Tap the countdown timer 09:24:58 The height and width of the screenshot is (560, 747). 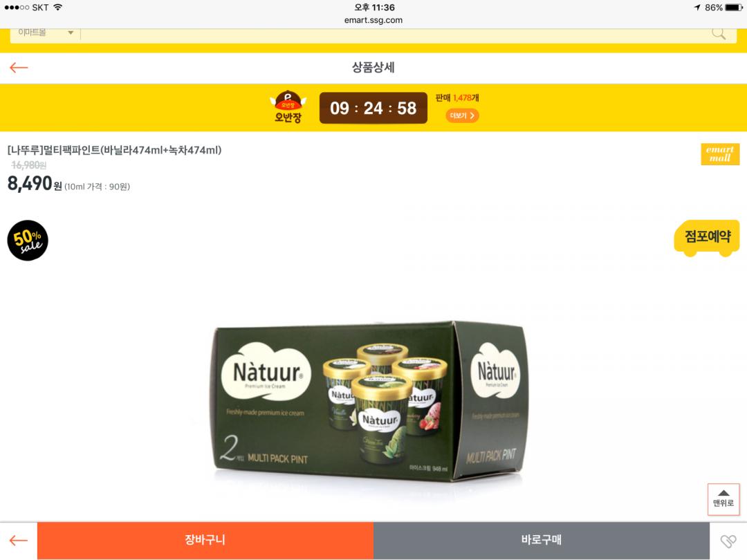(x=373, y=108)
